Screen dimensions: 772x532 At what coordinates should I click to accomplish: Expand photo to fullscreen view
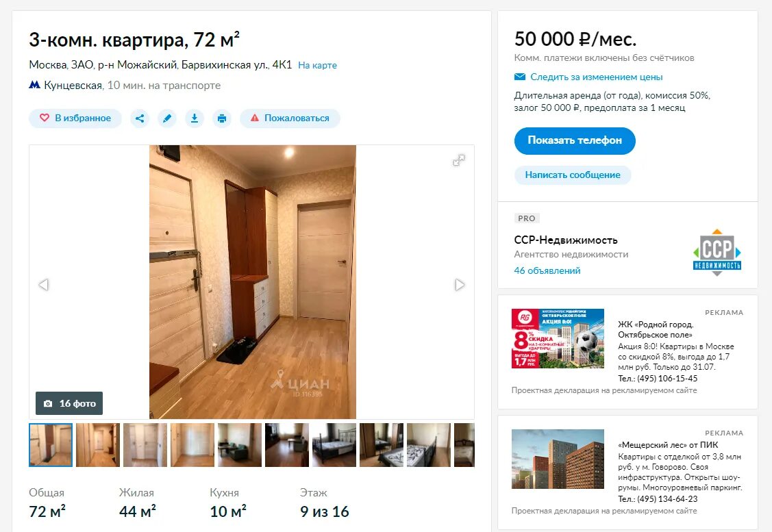click(x=459, y=160)
